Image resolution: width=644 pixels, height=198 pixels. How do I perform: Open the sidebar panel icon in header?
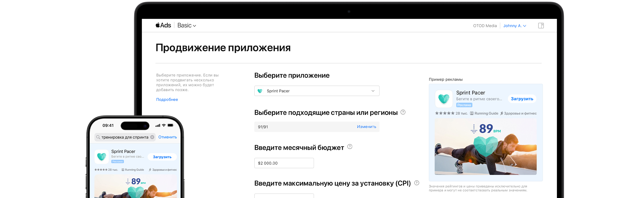click(541, 26)
